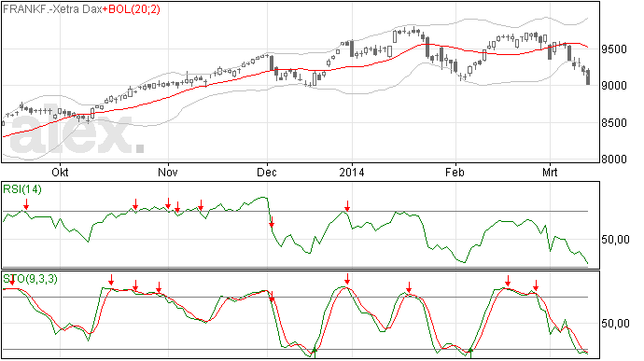This screenshot has width=644, height=361.
Task: Select the 9500 price axis label
Action: coord(614,49)
